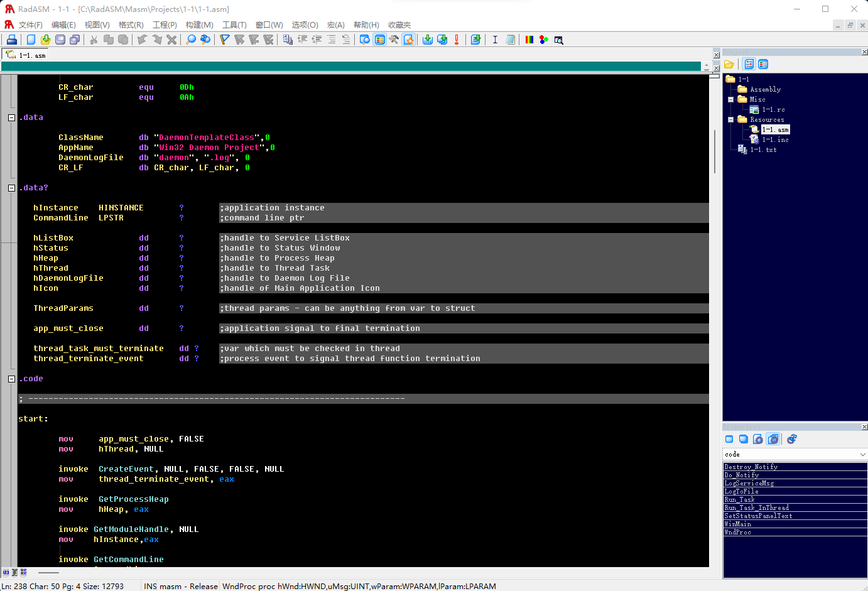Toggle the fourth highlighted Properties panel button
Image resolution: width=868 pixels, height=591 pixels.
pos(773,439)
